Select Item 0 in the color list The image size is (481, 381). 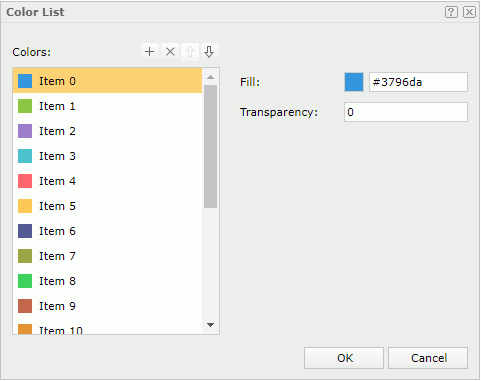click(107, 81)
